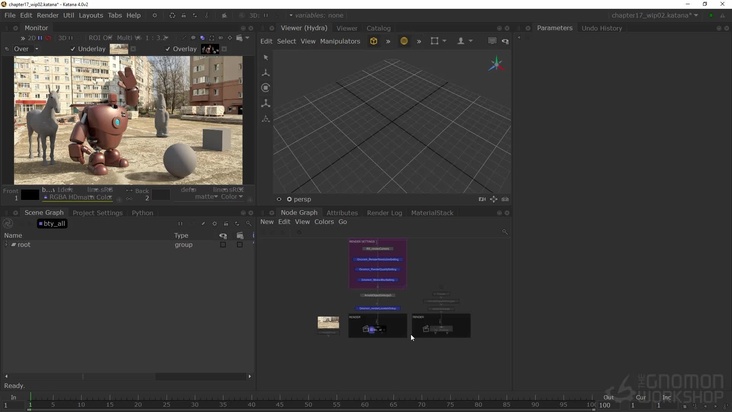Screen dimensions: 732x412
Task: Toggle the eye icon beside persp camera
Action: [x=279, y=199]
